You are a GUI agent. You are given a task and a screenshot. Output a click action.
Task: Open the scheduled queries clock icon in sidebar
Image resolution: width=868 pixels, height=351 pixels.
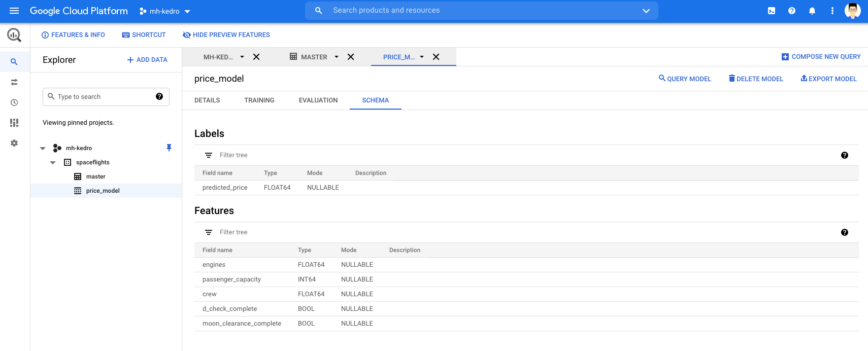(x=14, y=102)
